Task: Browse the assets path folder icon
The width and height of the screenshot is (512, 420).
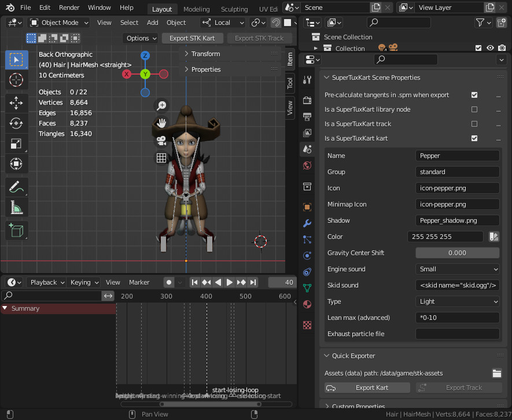Action: 496,373
